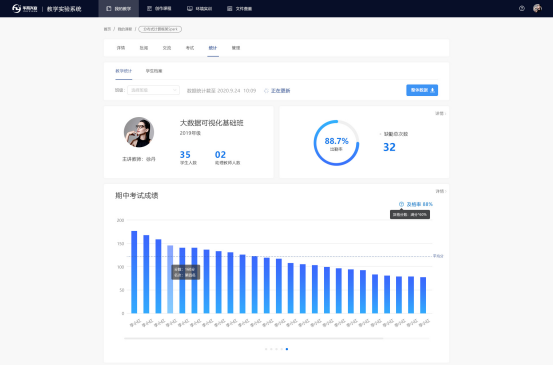Screen dimensions: 553x365
Task: Click the class title 大数据可视化基础班
Action: [212, 123]
